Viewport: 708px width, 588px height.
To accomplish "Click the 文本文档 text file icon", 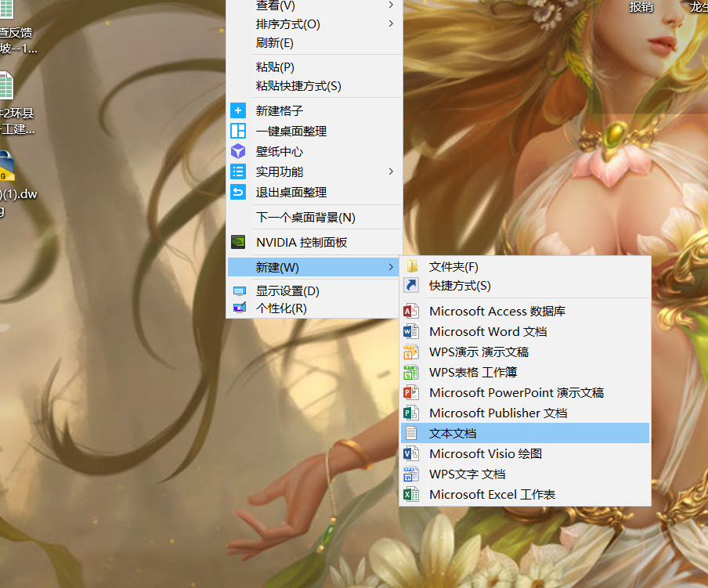I will tap(411, 433).
